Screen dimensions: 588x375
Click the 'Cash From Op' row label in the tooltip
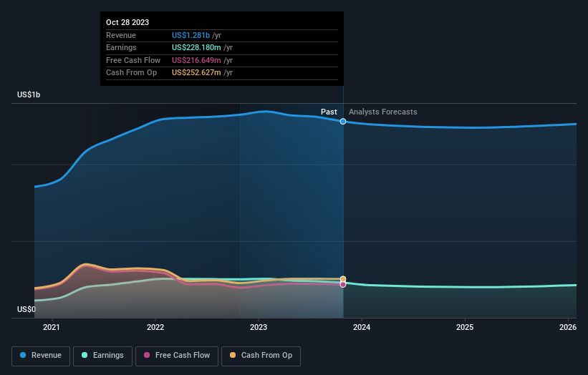tap(131, 73)
